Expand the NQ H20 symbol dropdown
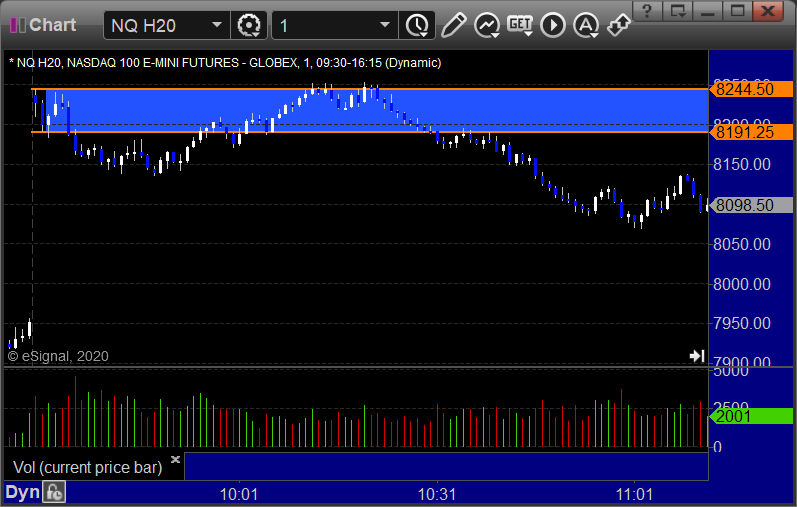The image size is (797, 507). tap(217, 25)
